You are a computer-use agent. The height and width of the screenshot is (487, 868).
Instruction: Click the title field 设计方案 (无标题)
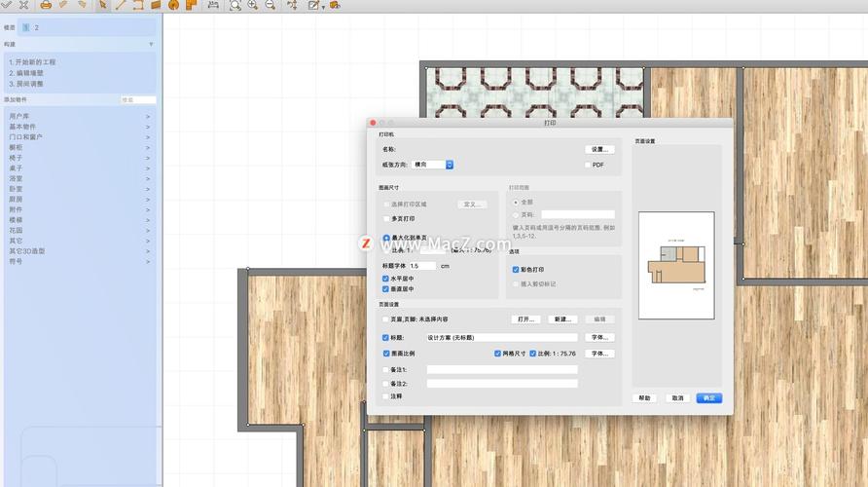click(x=502, y=337)
